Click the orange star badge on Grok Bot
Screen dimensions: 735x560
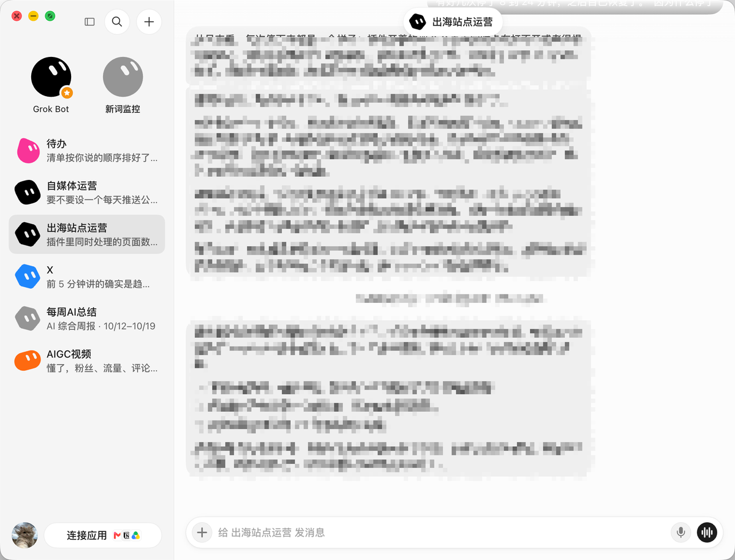pyautogui.click(x=67, y=93)
